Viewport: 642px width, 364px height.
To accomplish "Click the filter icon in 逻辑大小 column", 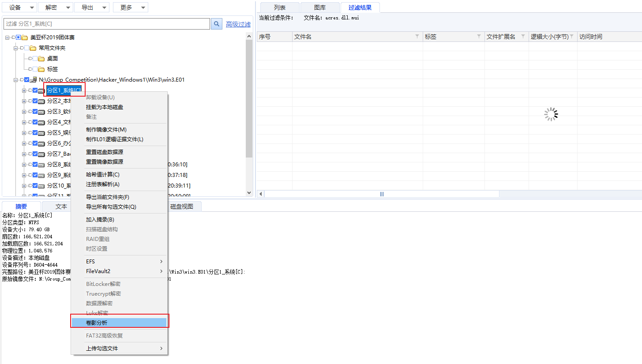I will (x=572, y=37).
